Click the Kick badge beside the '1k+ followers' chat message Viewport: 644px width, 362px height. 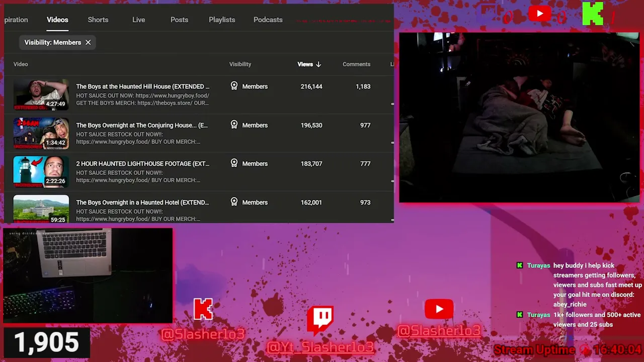520,315
